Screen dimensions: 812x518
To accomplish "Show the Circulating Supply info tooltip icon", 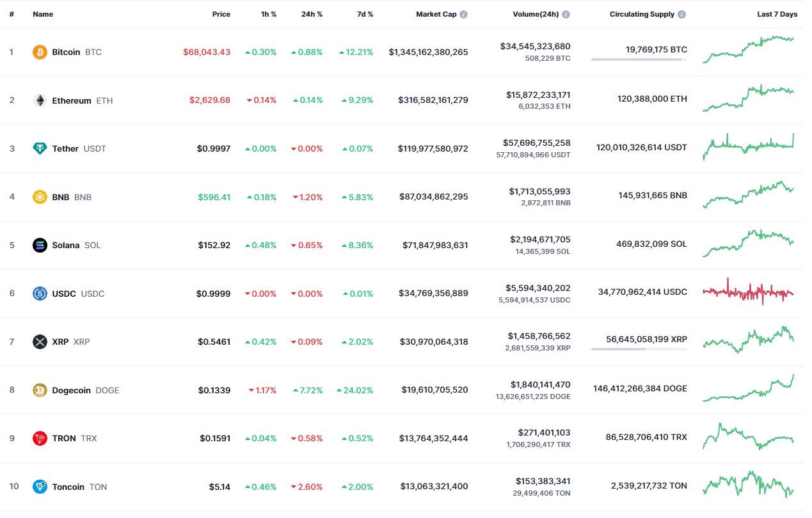I will (682, 14).
